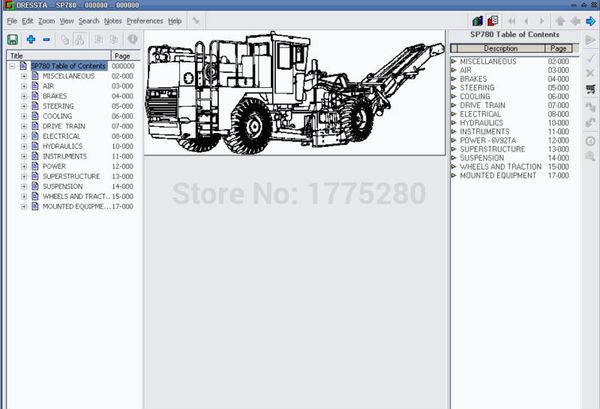Viewport: 600px width, 409px height.
Task: Click BRAKES in the right contents list
Action: click(473, 79)
